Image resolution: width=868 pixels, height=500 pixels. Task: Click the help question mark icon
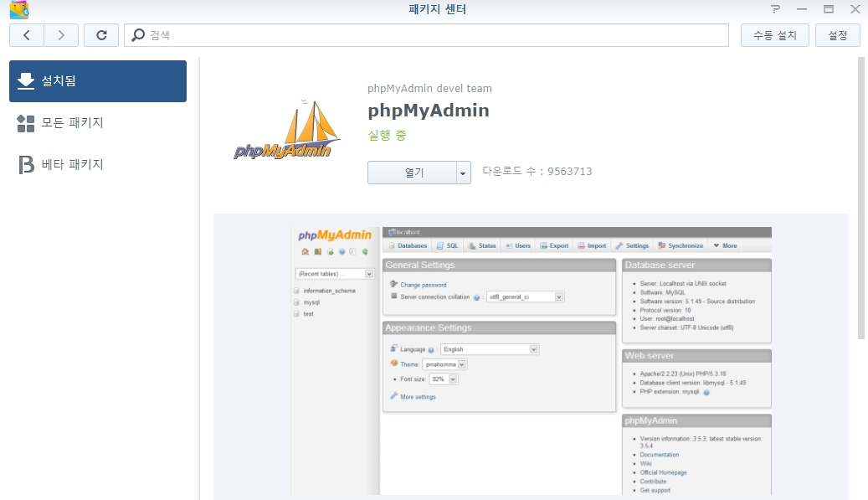[775, 9]
